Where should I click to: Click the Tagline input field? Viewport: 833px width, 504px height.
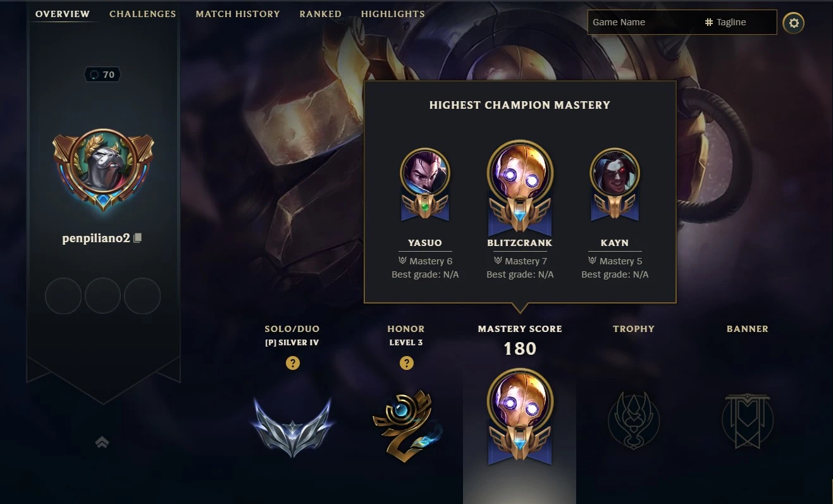(x=740, y=22)
